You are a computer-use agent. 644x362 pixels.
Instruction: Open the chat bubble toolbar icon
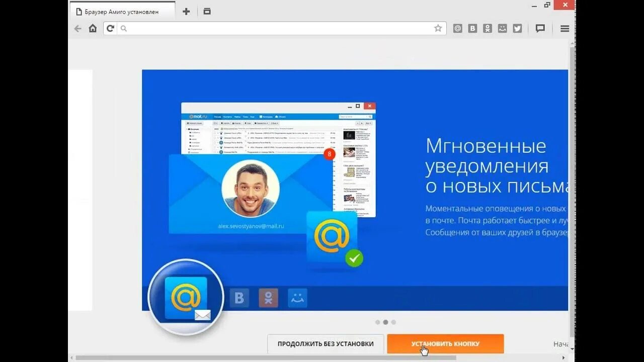(x=540, y=29)
